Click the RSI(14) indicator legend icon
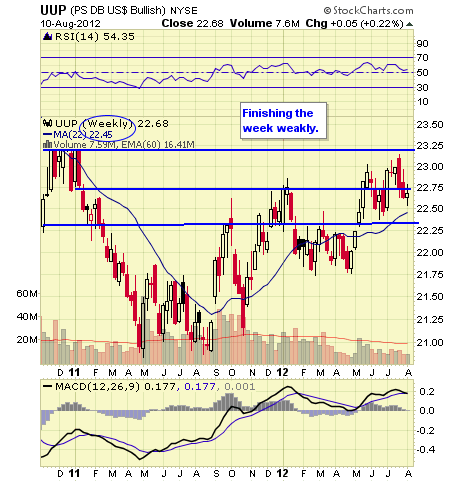Screen dimensions: 460x482 (48, 36)
